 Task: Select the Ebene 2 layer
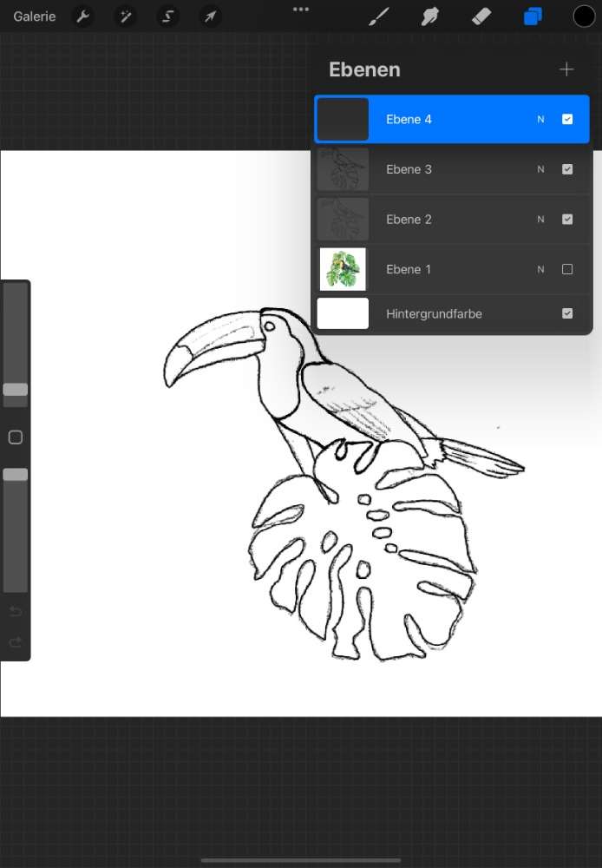point(434,220)
